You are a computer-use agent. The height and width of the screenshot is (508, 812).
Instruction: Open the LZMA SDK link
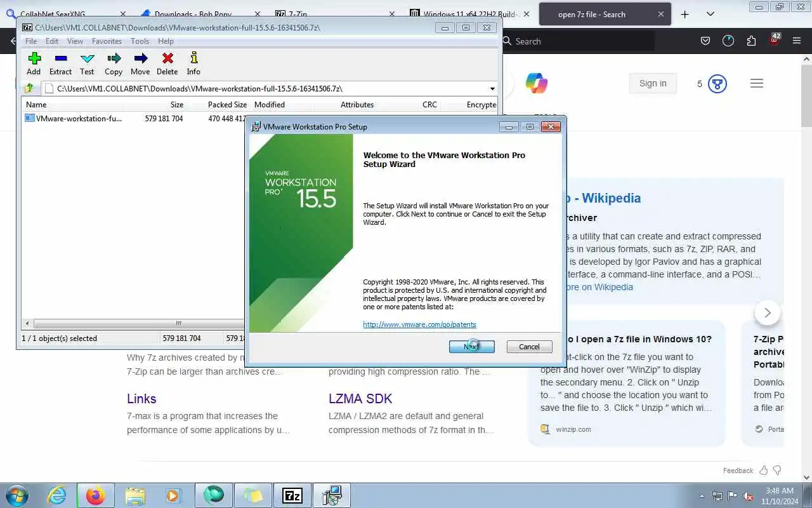(360, 399)
